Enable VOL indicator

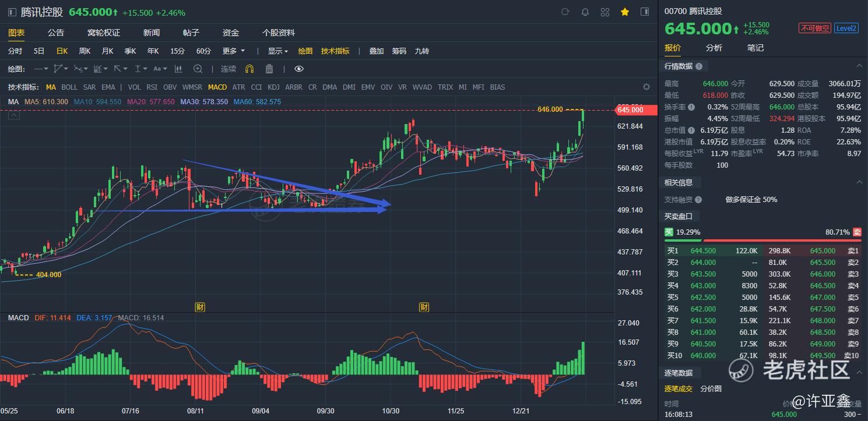pyautogui.click(x=134, y=87)
